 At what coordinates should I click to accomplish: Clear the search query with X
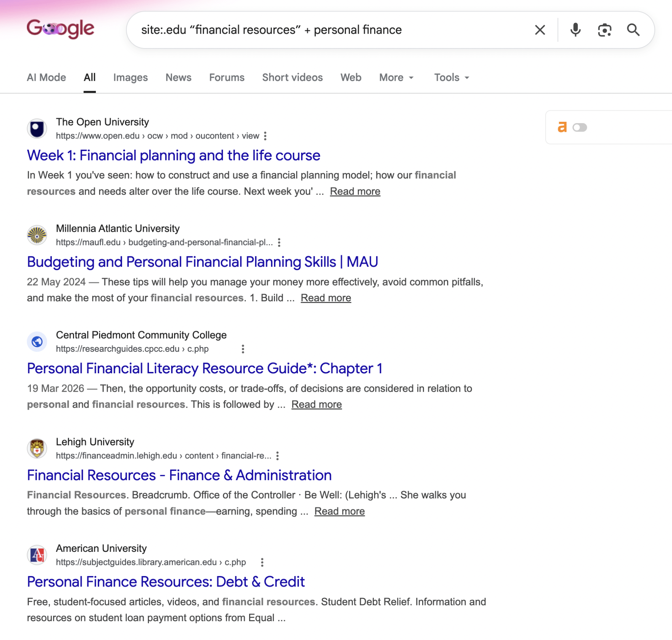click(x=540, y=30)
